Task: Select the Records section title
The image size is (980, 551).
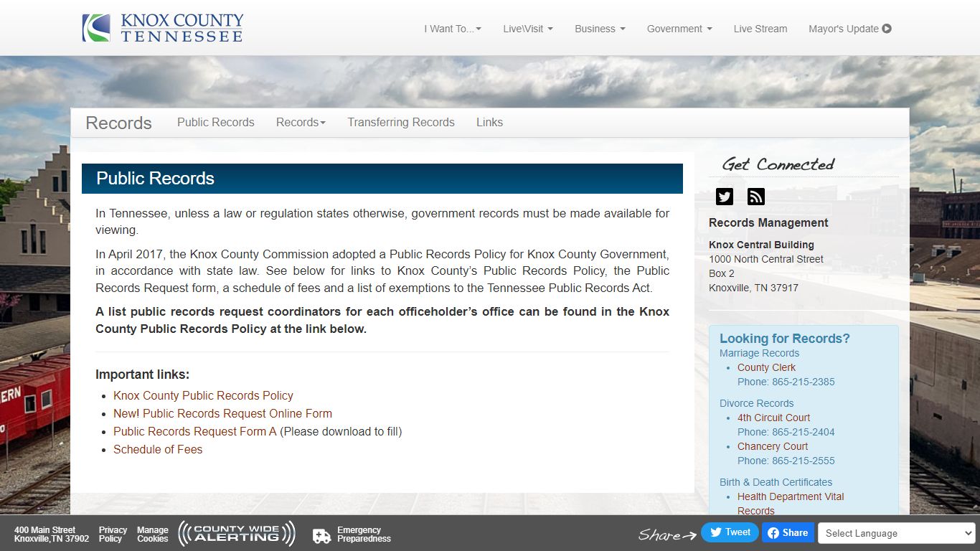Action: (118, 123)
